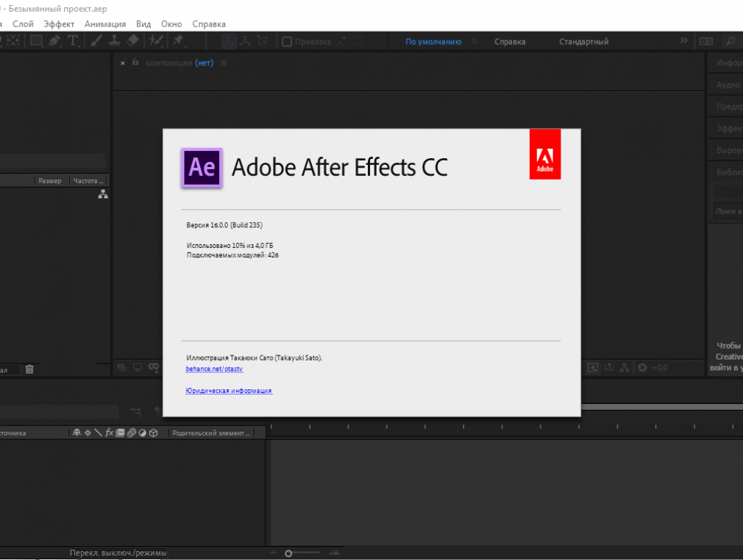Click the Project panel search field

[52, 160]
